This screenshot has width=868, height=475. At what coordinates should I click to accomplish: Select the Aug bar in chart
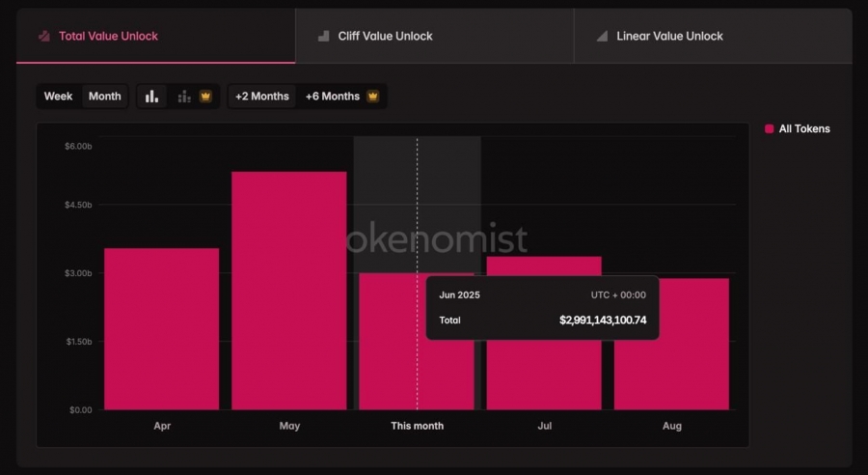pyautogui.click(x=671, y=345)
